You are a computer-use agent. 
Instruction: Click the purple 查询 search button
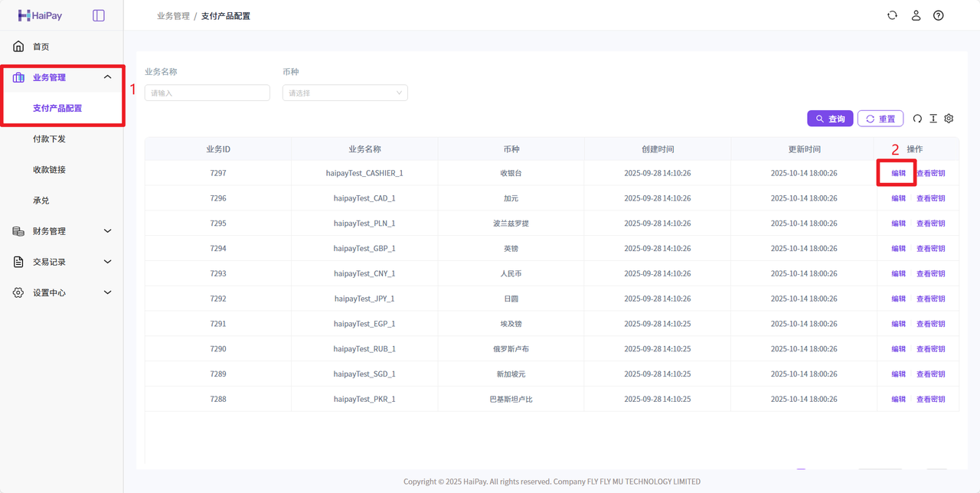coord(830,119)
